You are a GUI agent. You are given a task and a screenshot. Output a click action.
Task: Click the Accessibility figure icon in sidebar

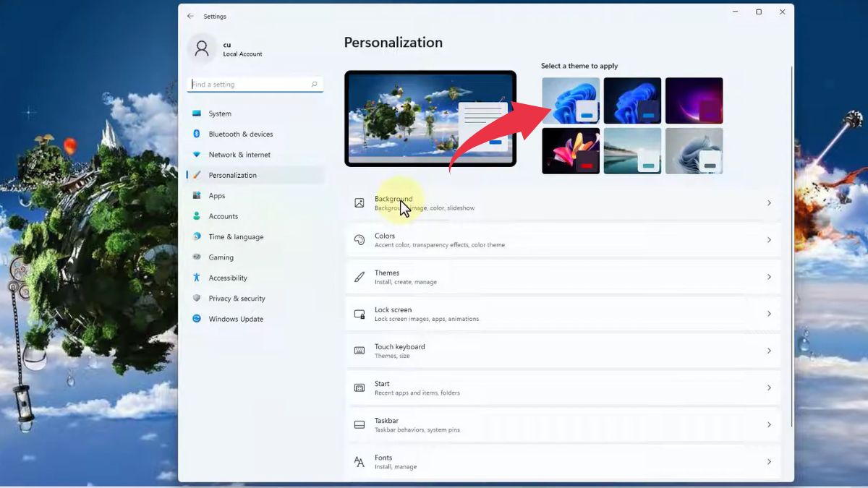point(197,278)
